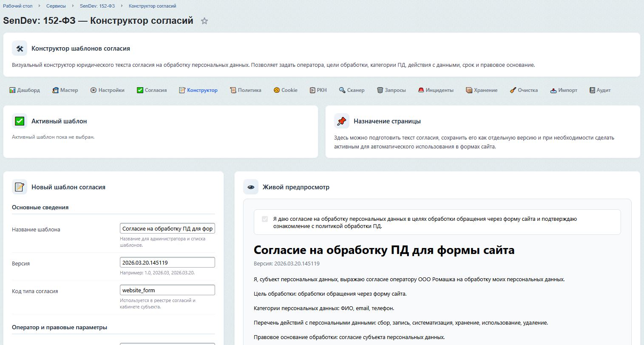Viewport: 644px width, 345px height.
Task: Switch to the Согласия tab
Action: click(151, 90)
